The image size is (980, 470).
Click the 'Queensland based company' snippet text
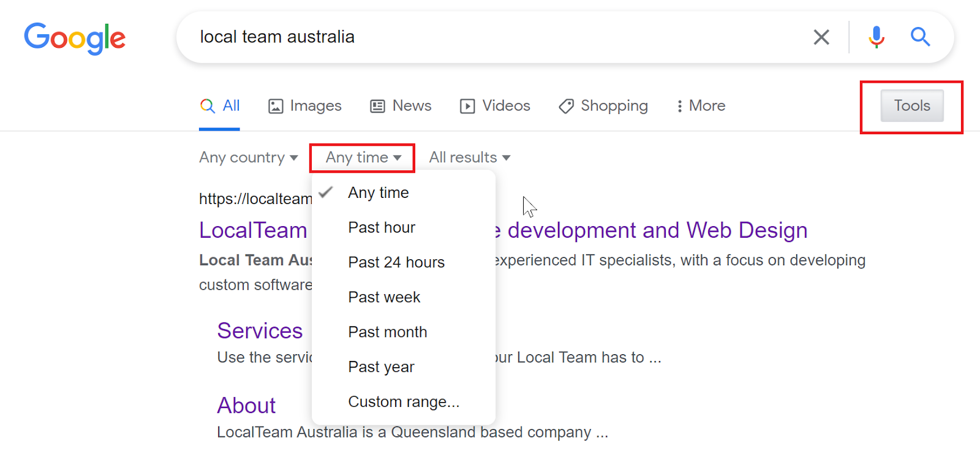491,433
